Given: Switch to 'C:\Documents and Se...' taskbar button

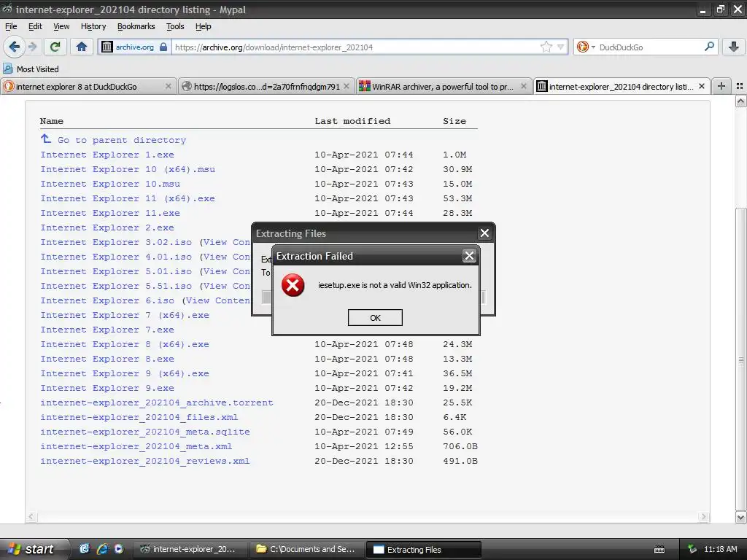Looking at the screenshot, I should pos(306,550).
